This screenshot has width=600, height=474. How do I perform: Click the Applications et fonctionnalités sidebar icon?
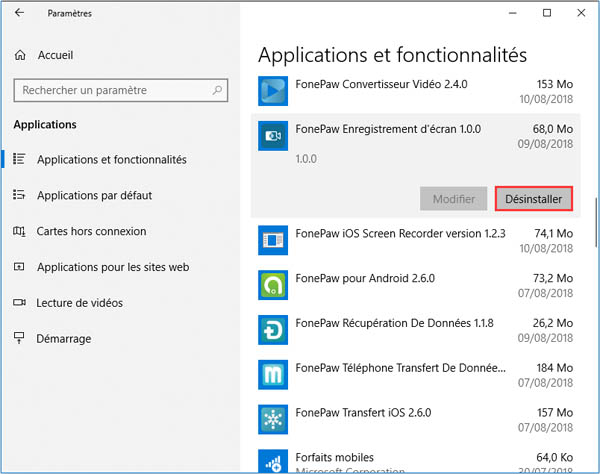(x=19, y=159)
